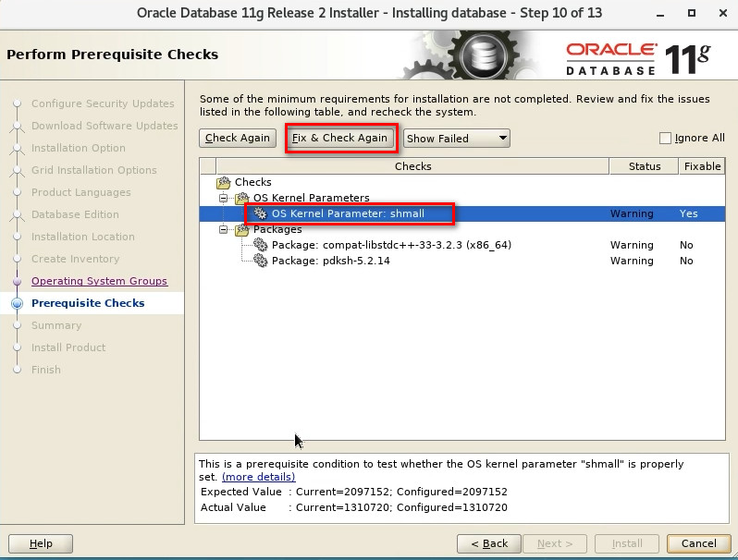Click the Checks root folder icon
This screenshot has height=560, width=738.
pyautogui.click(x=224, y=183)
